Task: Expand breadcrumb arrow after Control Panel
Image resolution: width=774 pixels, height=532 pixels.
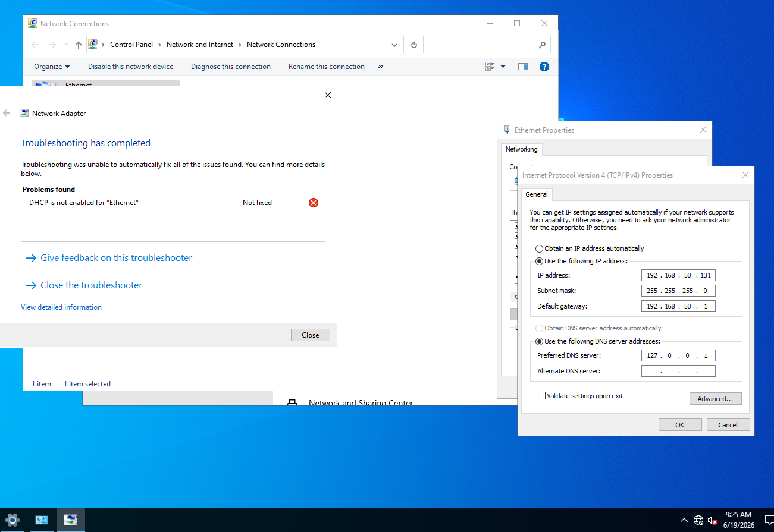Action: pyautogui.click(x=159, y=45)
